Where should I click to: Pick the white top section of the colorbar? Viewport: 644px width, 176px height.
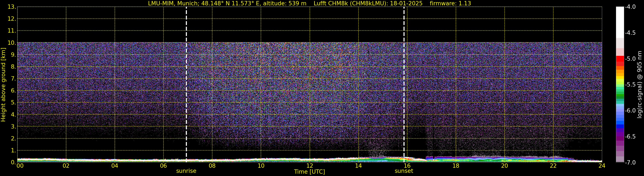point(620,22)
